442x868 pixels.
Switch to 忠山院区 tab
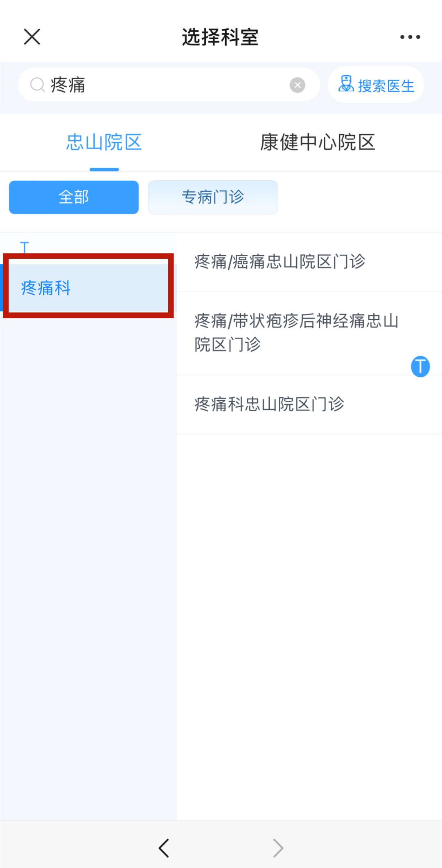pyautogui.click(x=104, y=142)
